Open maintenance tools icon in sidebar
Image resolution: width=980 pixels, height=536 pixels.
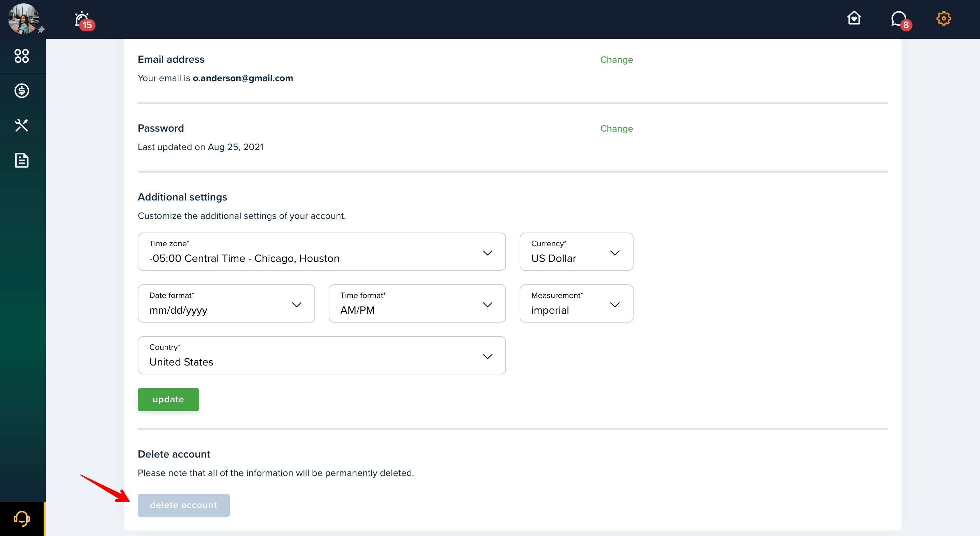pyautogui.click(x=22, y=125)
